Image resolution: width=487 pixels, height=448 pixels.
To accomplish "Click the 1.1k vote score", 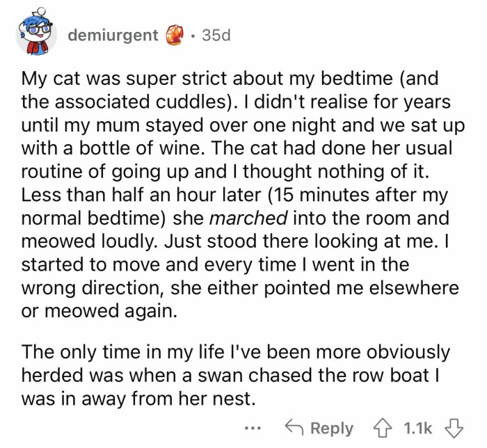I will pyautogui.click(x=419, y=427).
